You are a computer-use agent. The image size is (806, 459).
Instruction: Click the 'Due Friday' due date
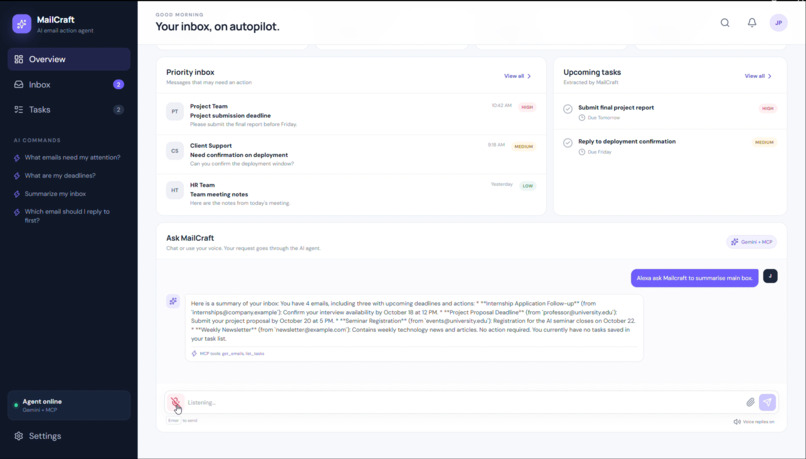click(595, 152)
